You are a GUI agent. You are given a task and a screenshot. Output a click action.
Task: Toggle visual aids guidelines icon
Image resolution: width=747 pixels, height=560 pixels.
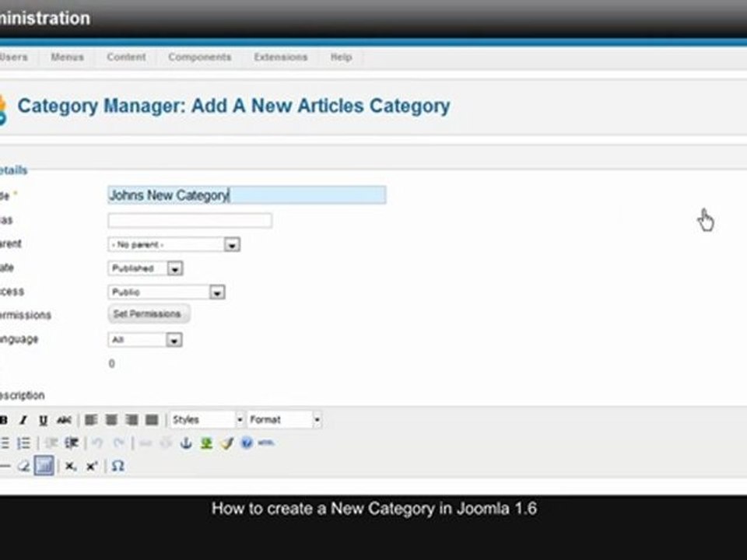(44, 466)
